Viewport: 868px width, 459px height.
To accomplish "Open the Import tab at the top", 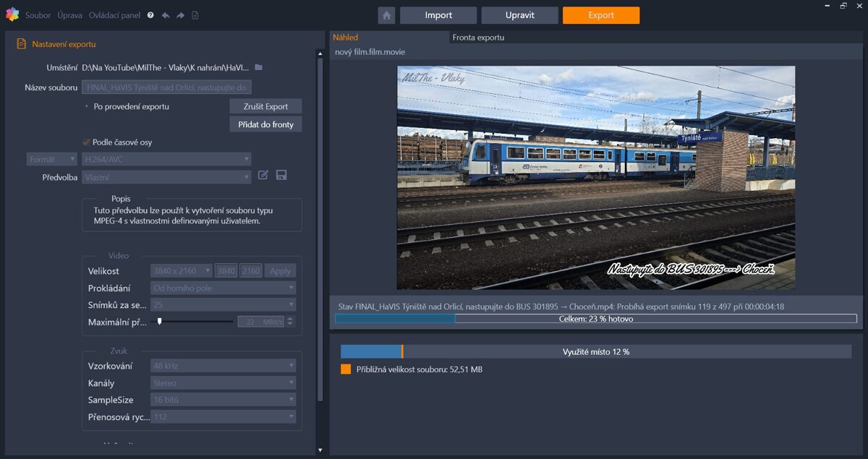I will 438,14.
